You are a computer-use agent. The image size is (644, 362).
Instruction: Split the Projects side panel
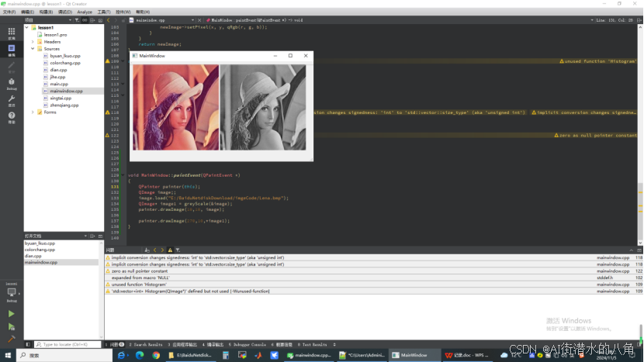pos(92,19)
